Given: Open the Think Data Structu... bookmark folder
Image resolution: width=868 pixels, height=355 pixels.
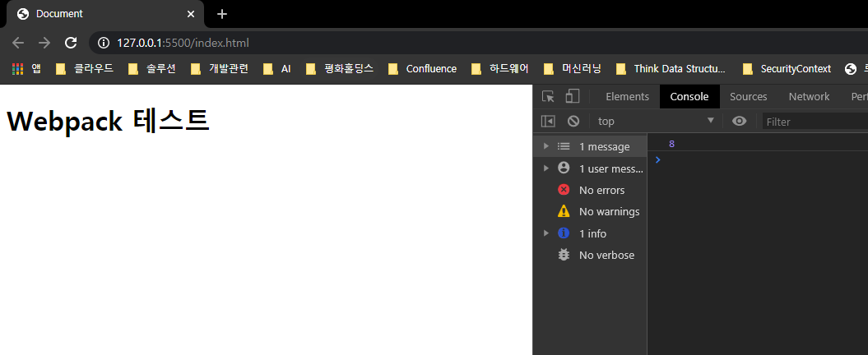Looking at the screenshot, I should click(671, 68).
